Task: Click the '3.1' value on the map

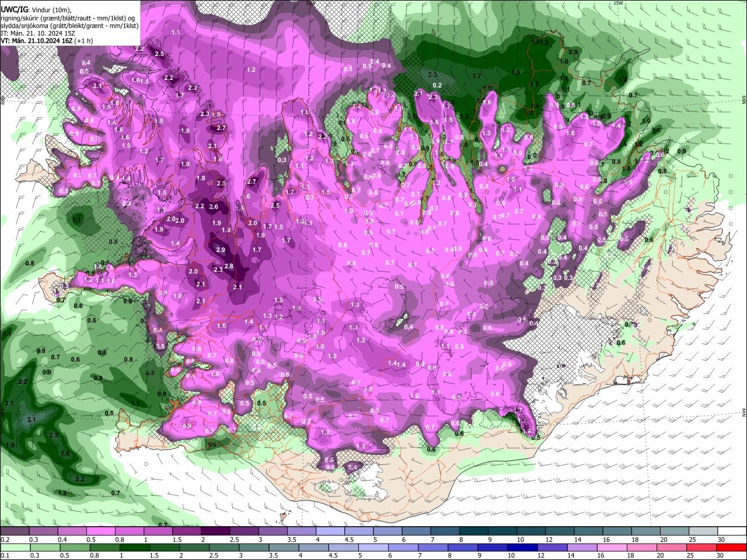Action: click(32, 419)
